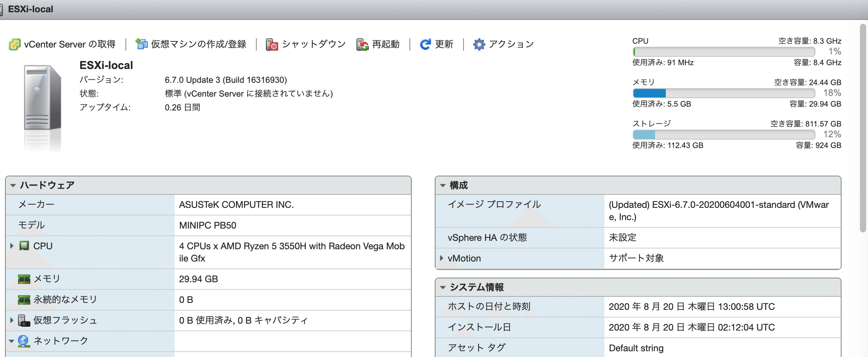
Task: Collapse the システム情報 panel
Action: coord(443,287)
